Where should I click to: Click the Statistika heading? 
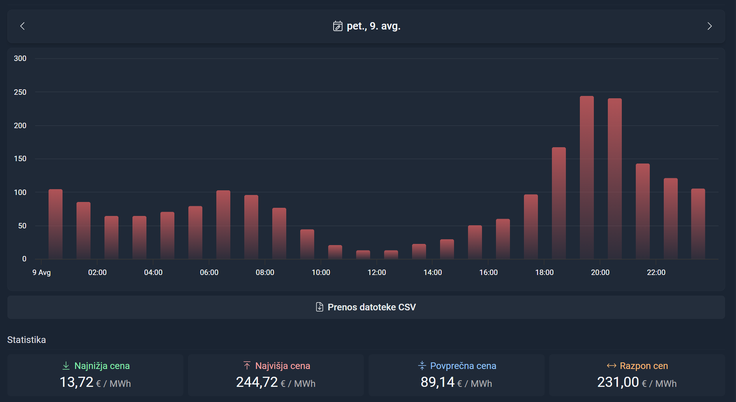coord(26,340)
